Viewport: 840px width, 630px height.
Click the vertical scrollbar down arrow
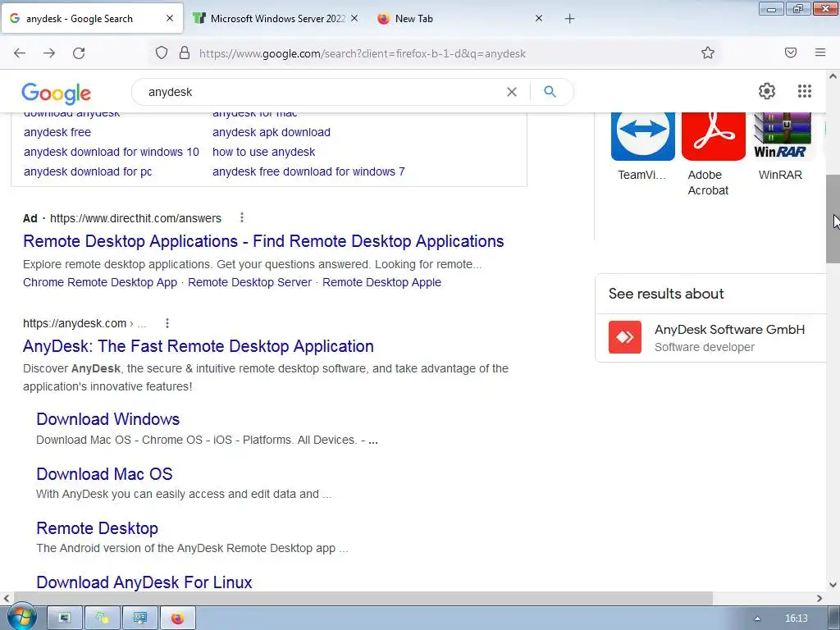(833, 585)
